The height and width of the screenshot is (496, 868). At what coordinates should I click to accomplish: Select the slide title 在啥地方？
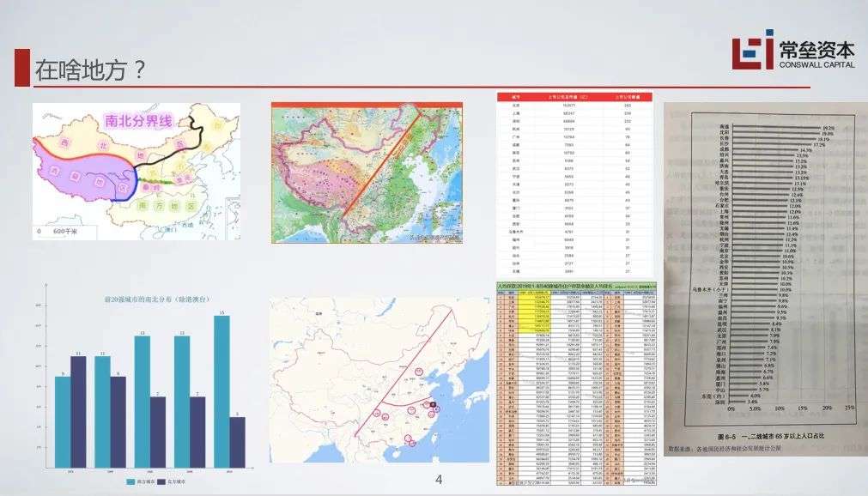pyautogui.click(x=91, y=70)
